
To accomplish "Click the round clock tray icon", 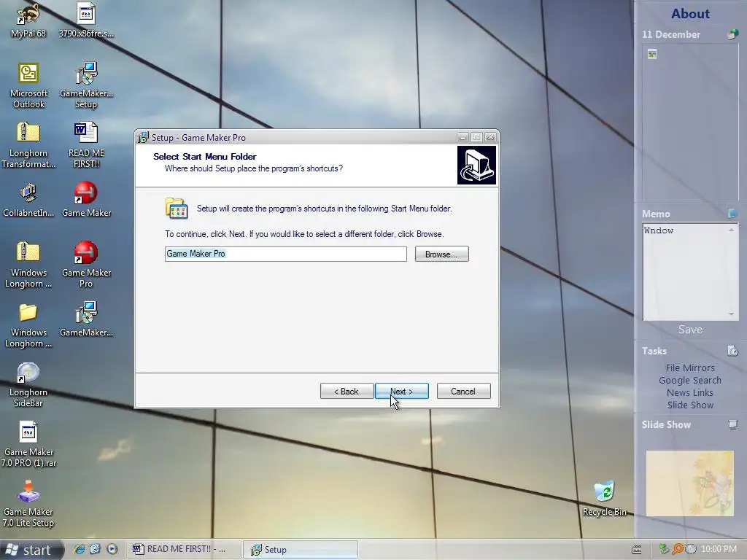I will (x=690, y=549).
